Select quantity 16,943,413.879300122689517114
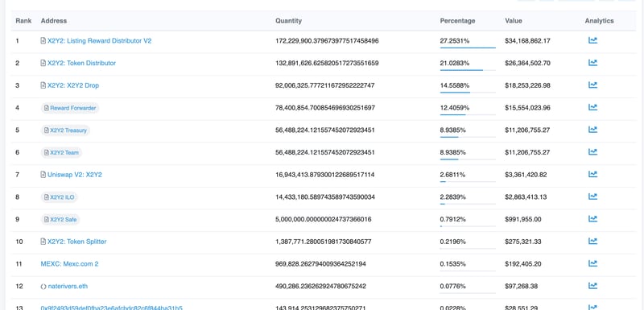The height and width of the screenshot is (310, 644). click(x=325, y=175)
